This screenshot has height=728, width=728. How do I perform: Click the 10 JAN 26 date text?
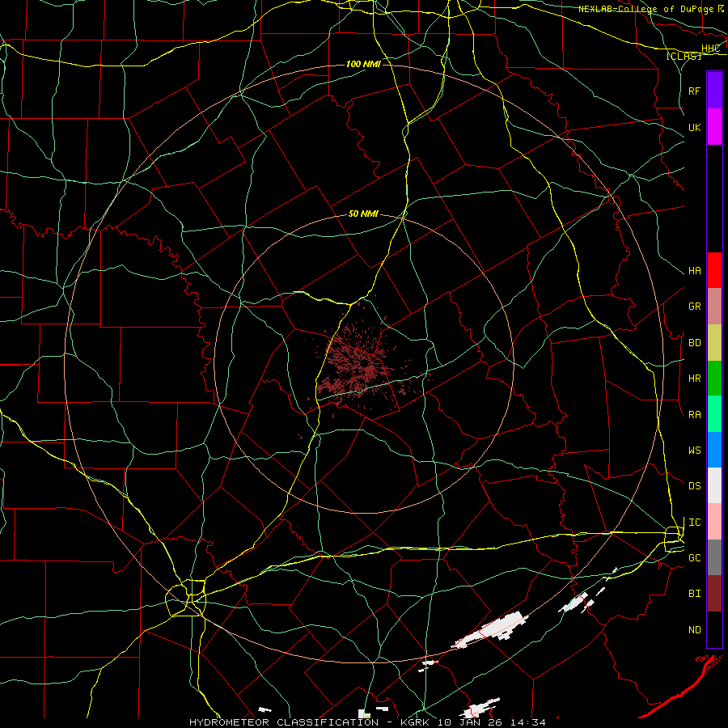pos(472,722)
